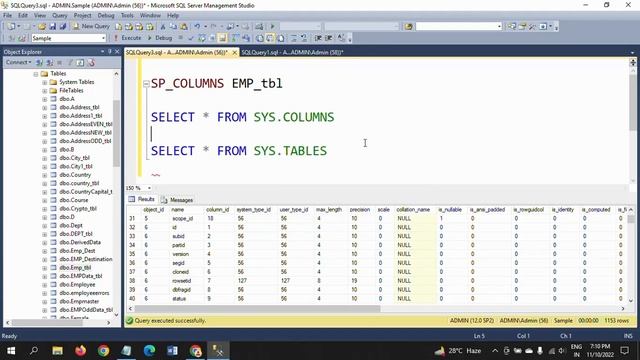This screenshot has height=360, width=640.
Task: Click the Save icon in toolbar
Action: point(53,27)
